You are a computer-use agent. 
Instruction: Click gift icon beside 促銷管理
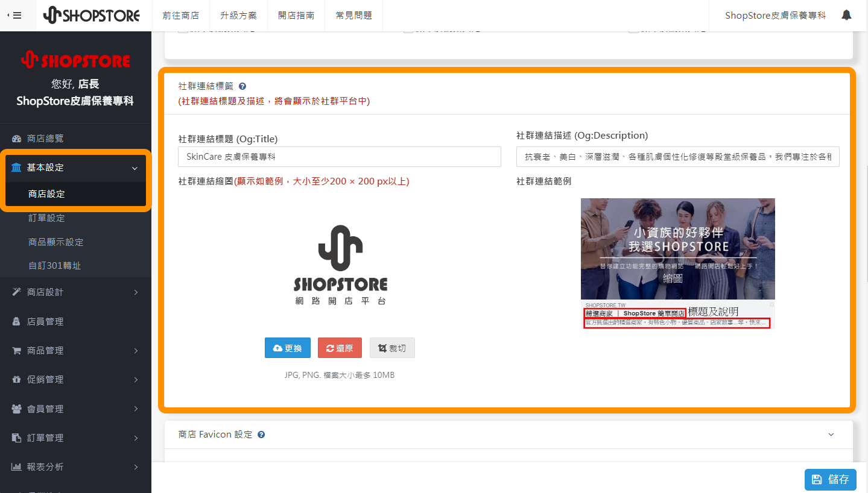pyautogui.click(x=16, y=380)
